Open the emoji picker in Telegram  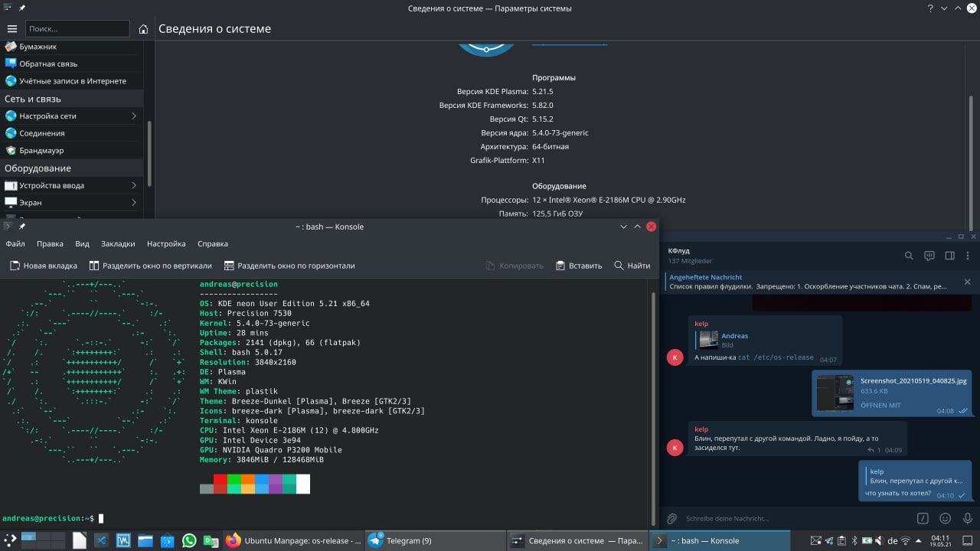(946, 518)
